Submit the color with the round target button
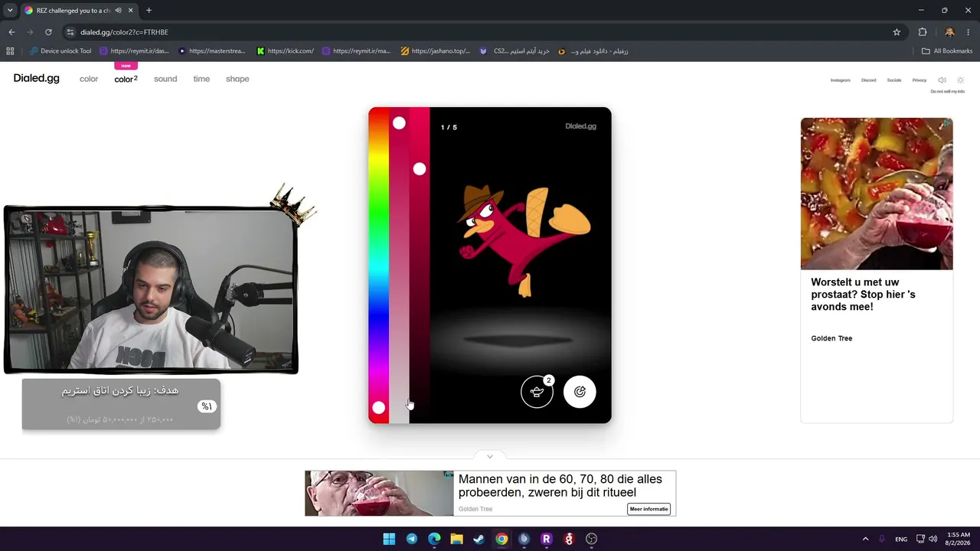Screen dimensions: 980x551 click(x=580, y=392)
